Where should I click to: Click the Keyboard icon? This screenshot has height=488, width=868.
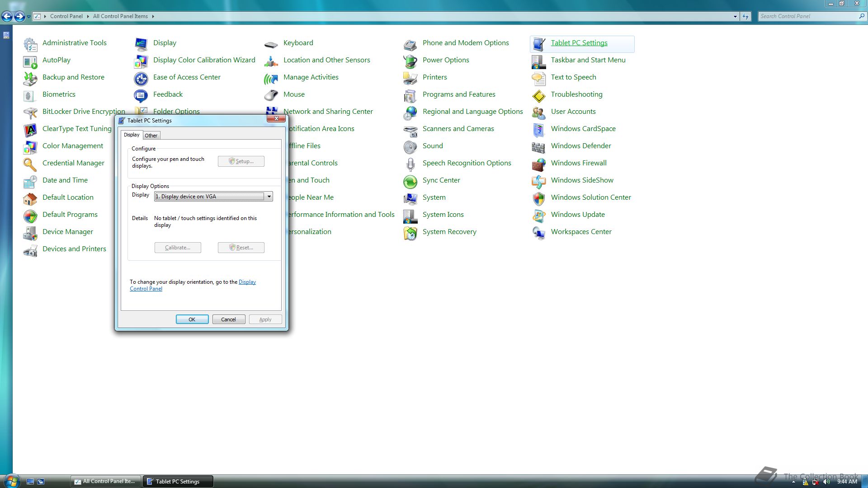pyautogui.click(x=271, y=44)
